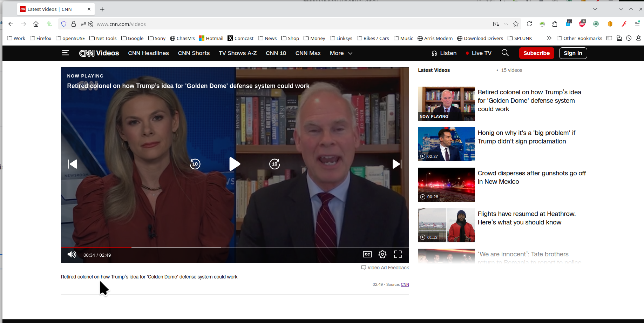Viewport: 644px width, 323px height.
Task: Go back in the browser
Action: tap(11, 24)
